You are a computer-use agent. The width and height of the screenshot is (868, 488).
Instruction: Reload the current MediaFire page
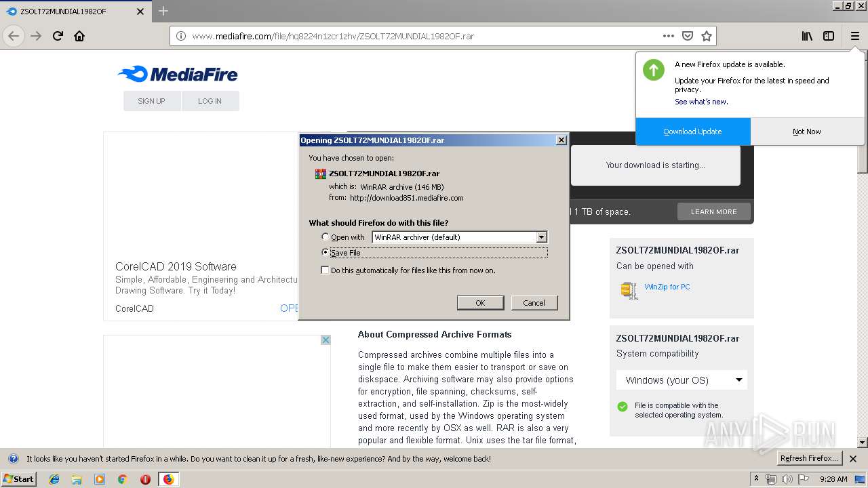tap(58, 36)
